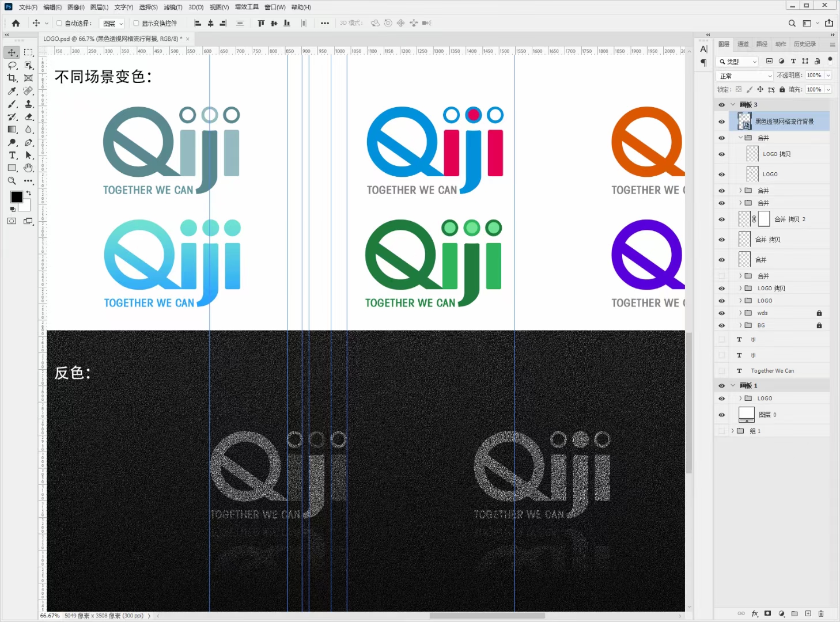Open the 填充 fill dropdown arrow
This screenshot has height=622, width=840.
click(x=828, y=89)
